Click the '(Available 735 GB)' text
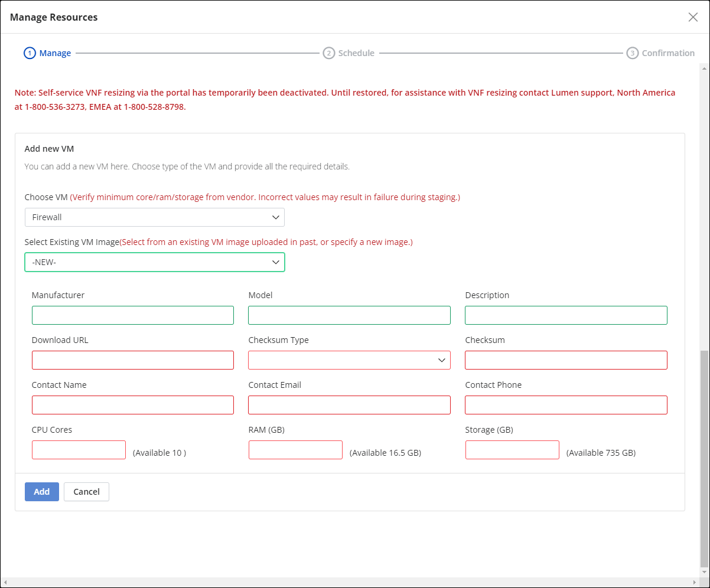The height and width of the screenshot is (588, 710). [601, 453]
